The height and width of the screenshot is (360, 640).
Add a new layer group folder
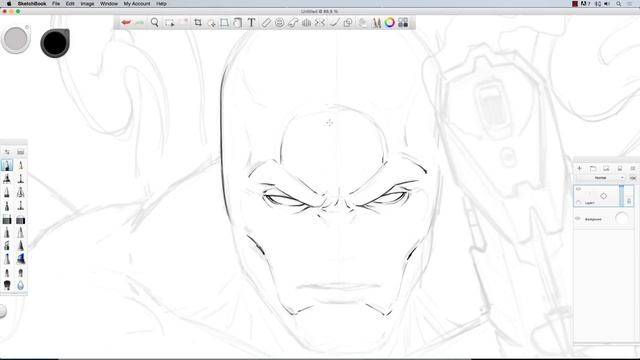(x=593, y=168)
